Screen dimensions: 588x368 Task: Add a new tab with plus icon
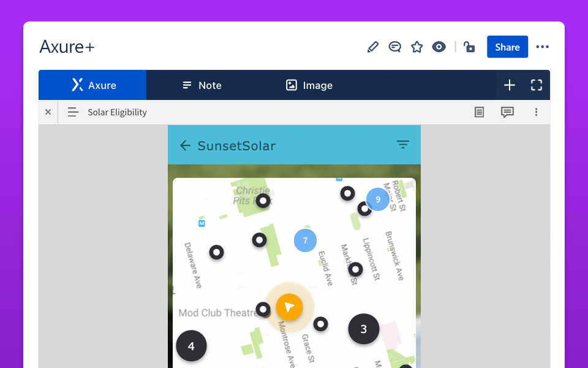tap(509, 85)
